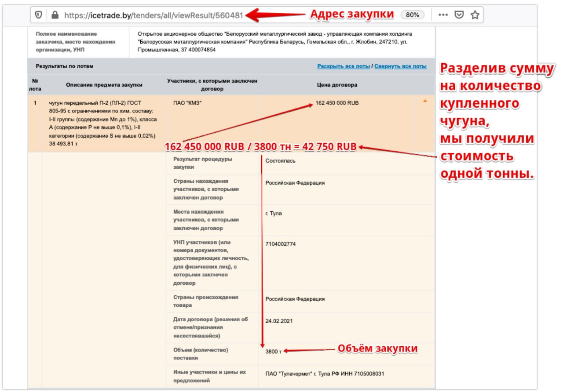Collapse lot 1 with the orange triangle
563x392 pixels.
click(x=425, y=102)
